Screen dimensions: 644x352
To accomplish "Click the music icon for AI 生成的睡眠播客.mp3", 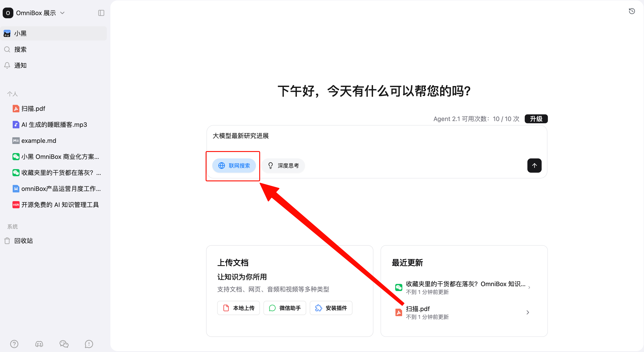I will [x=16, y=125].
